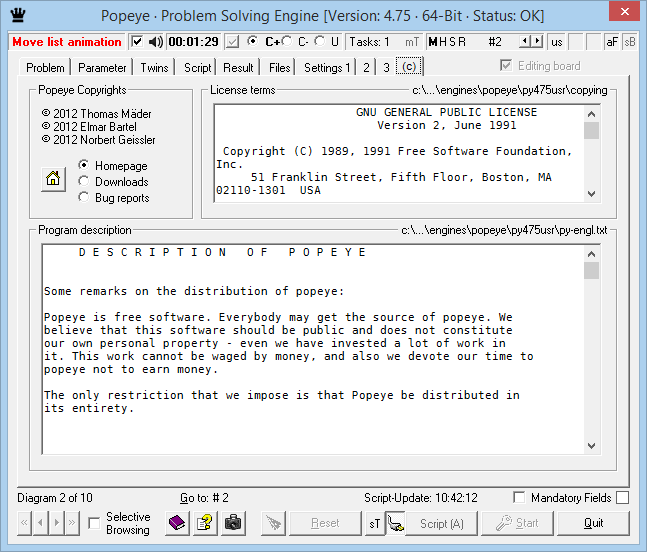Click the Quit button
This screenshot has height=552, width=647.
point(593,524)
